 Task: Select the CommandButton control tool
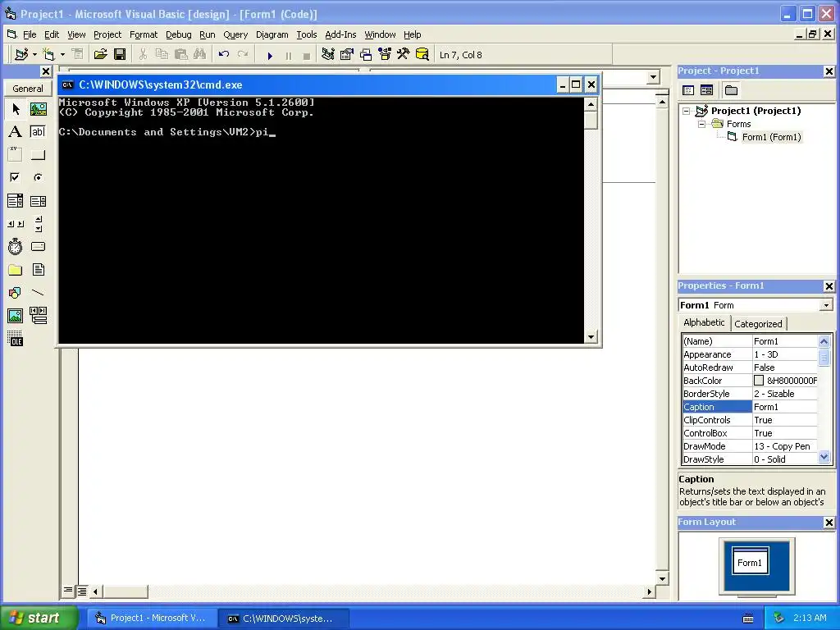click(x=38, y=155)
